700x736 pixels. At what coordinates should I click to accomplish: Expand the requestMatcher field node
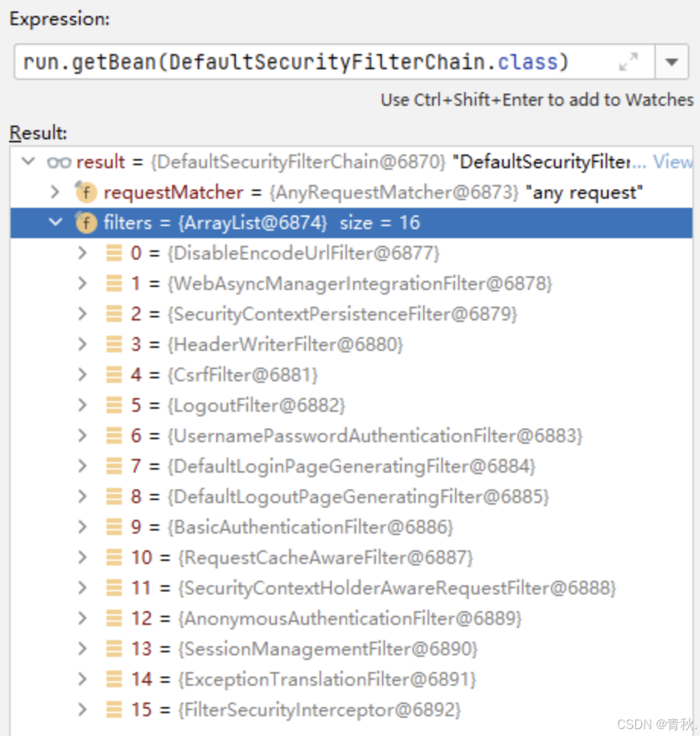[55, 193]
